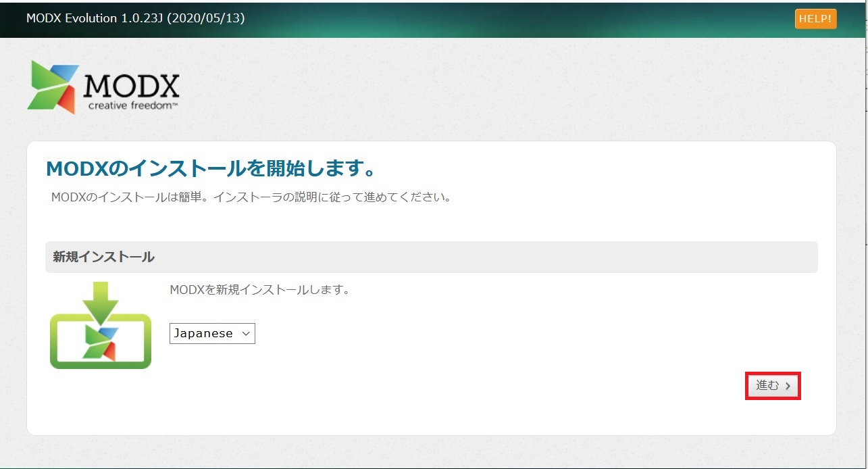Click the 新規インストール section header
The width and height of the screenshot is (868, 469).
point(431,257)
